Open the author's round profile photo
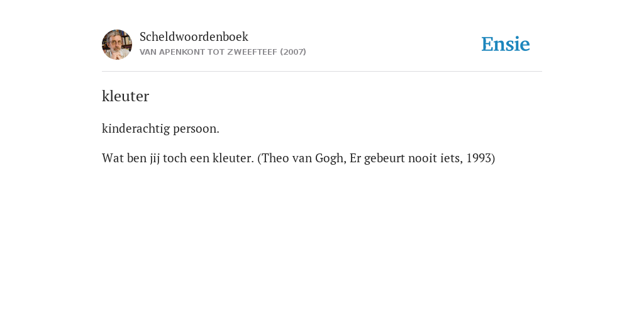 [x=117, y=45]
